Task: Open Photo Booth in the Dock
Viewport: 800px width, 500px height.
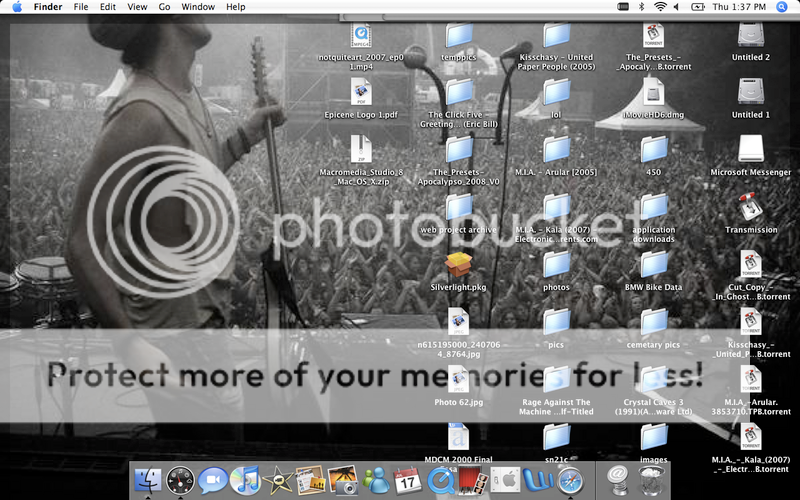Action: 473,480
